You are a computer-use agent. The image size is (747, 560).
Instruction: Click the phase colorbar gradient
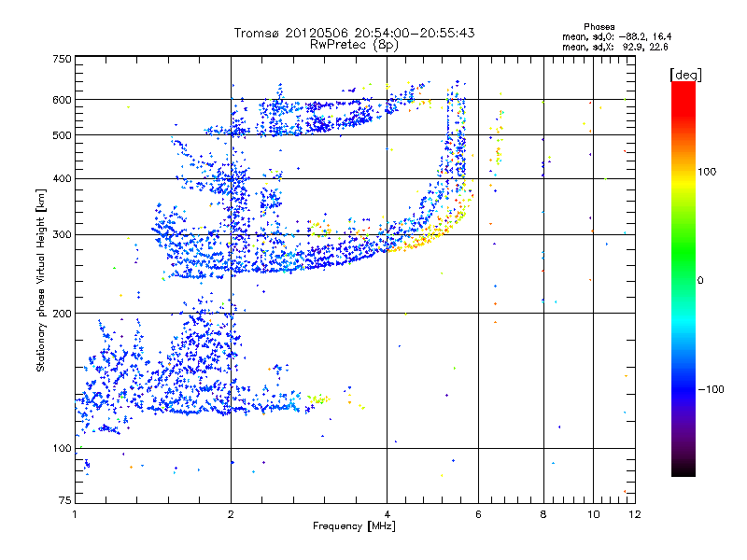coord(684,279)
